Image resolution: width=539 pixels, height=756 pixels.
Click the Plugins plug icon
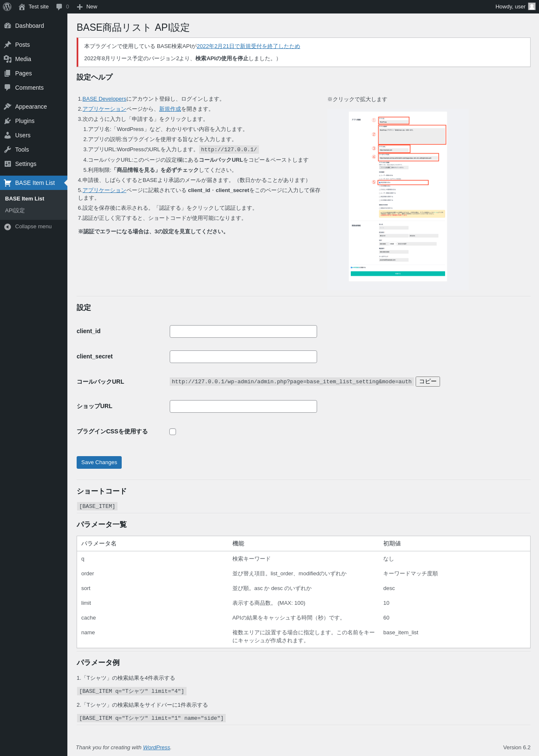pyautogui.click(x=8, y=121)
